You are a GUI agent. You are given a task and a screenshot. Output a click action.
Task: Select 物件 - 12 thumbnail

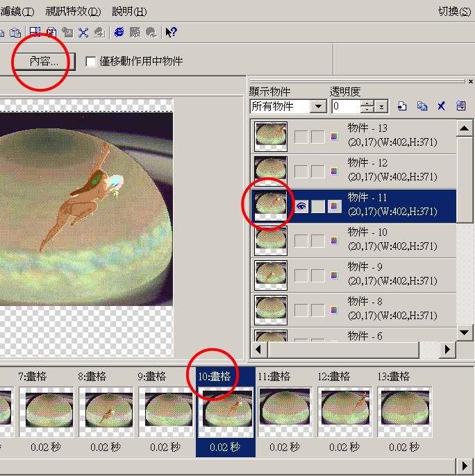(270, 171)
